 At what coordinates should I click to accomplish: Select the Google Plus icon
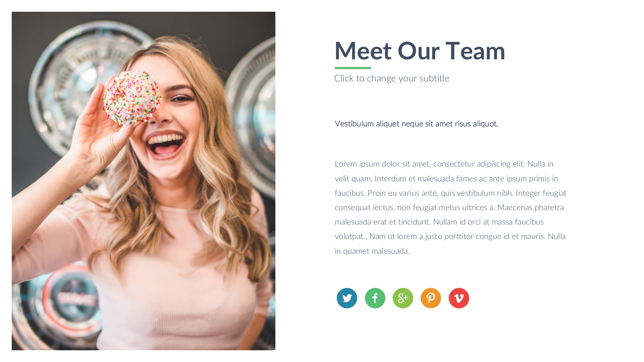tap(403, 298)
